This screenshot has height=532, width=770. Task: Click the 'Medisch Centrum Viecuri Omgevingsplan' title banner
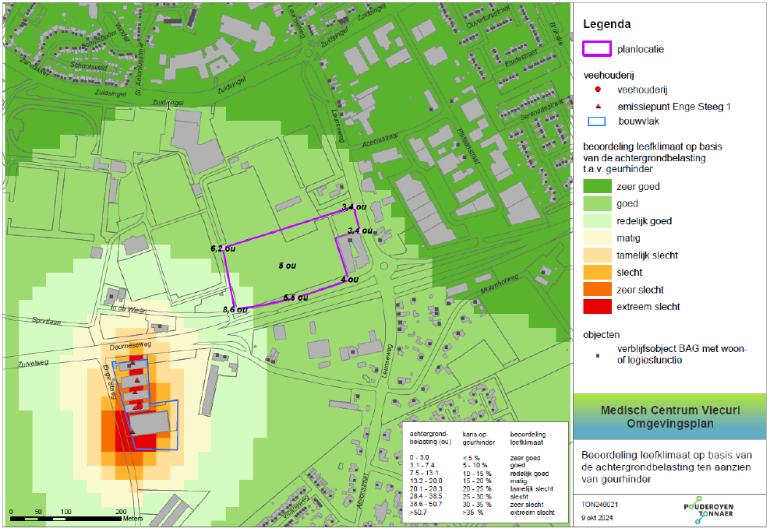[669, 417]
